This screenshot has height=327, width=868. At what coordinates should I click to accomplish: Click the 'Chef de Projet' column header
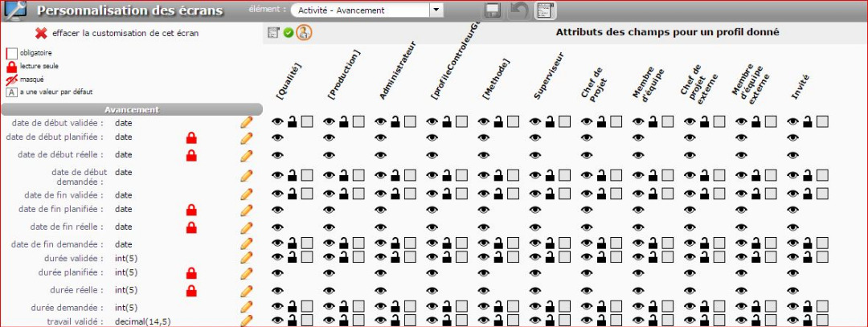click(x=596, y=84)
